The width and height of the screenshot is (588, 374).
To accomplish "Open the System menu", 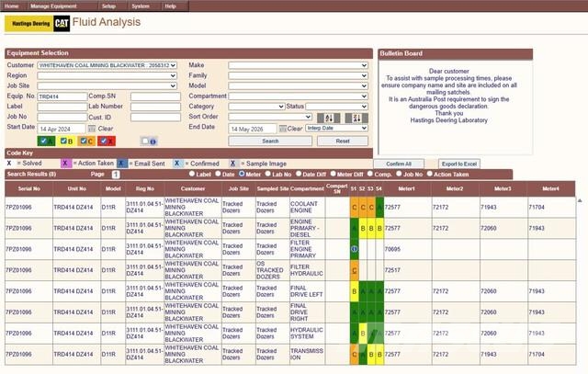I will coord(141,6).
